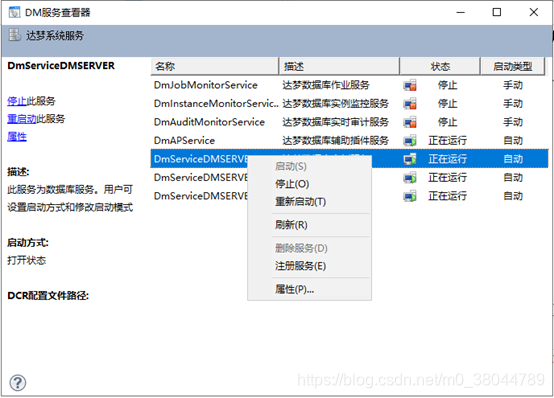The width and height of the screenshot is (554, 398).
Task: Open help via question mark icon
Action: coord(18,383)
